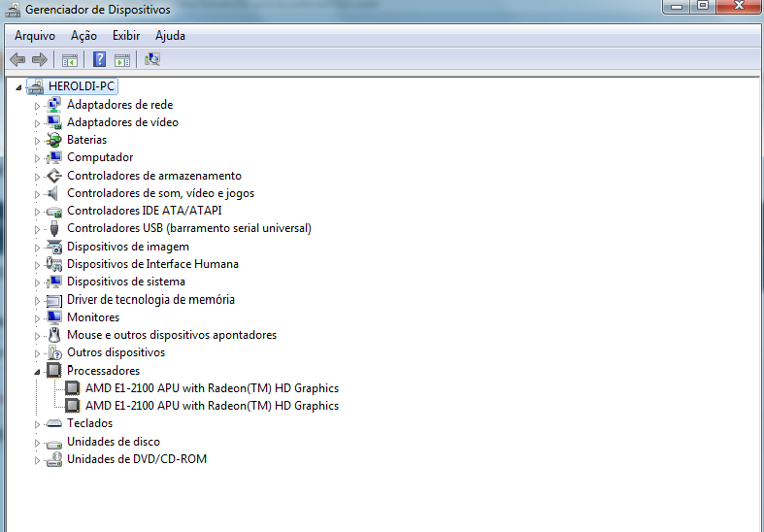
Task: Open the Arquivo menu
Action: tap(35, 36)
